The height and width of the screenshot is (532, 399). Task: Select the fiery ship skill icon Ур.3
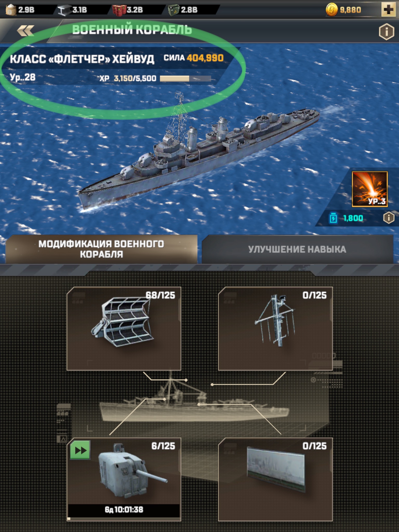[x=370, y=189]
